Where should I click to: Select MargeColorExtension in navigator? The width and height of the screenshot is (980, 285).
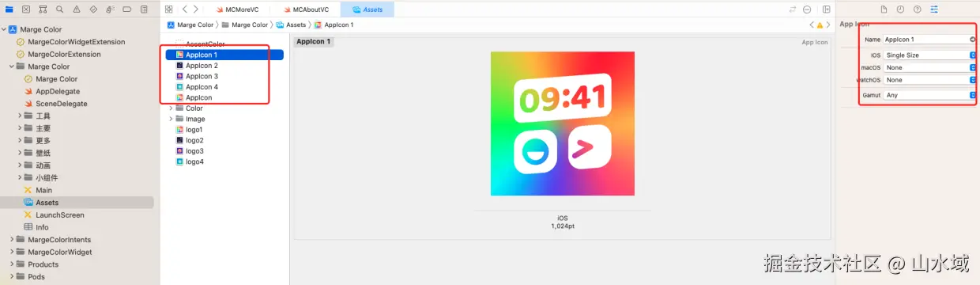coord(64,54)
